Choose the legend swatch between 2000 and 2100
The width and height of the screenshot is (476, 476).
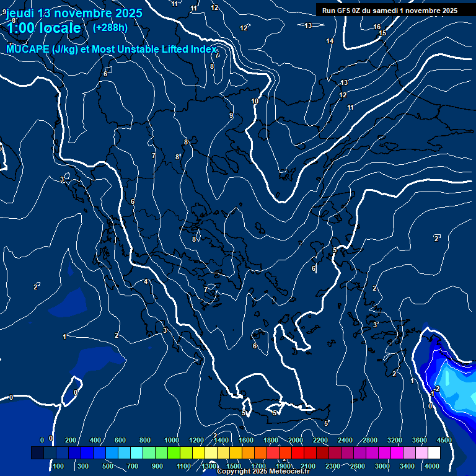[297, 452]
